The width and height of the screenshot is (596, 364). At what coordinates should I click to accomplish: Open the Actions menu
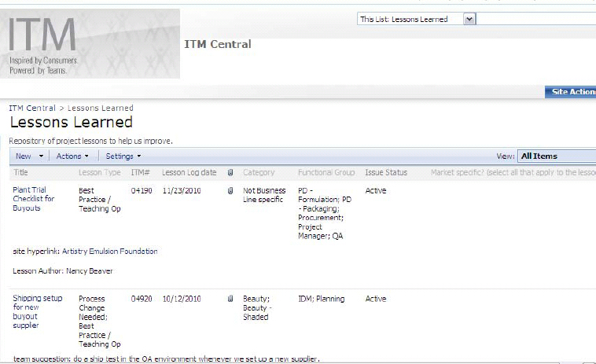coord(72,156)
